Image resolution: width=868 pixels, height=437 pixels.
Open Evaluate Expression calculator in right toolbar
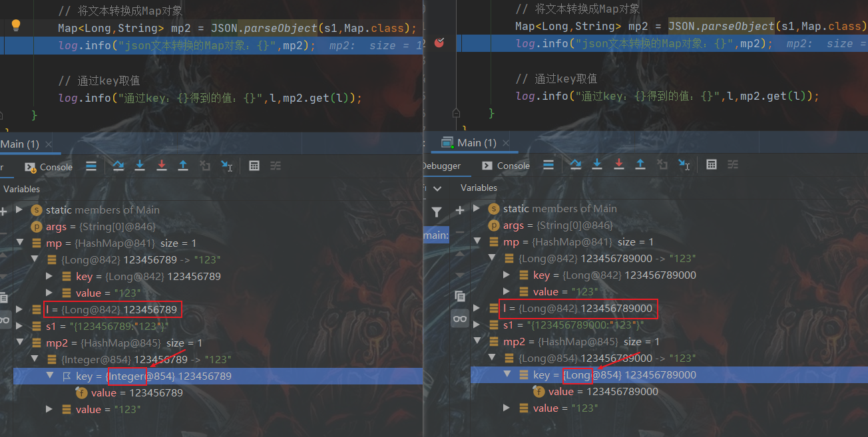click(x=712, y=164)
